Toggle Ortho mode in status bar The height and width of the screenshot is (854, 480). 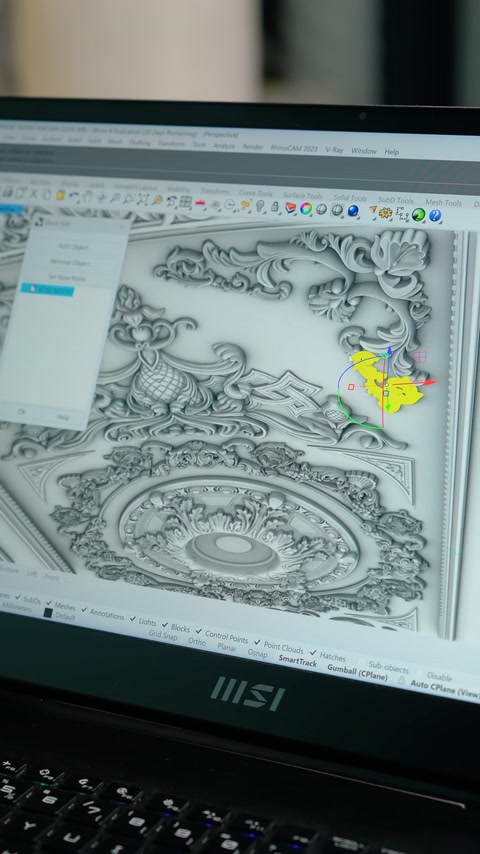(x=197, y=642)
